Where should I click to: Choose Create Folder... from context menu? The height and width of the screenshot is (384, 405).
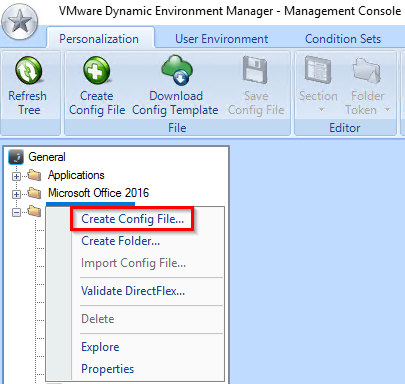tap(120, 241)
